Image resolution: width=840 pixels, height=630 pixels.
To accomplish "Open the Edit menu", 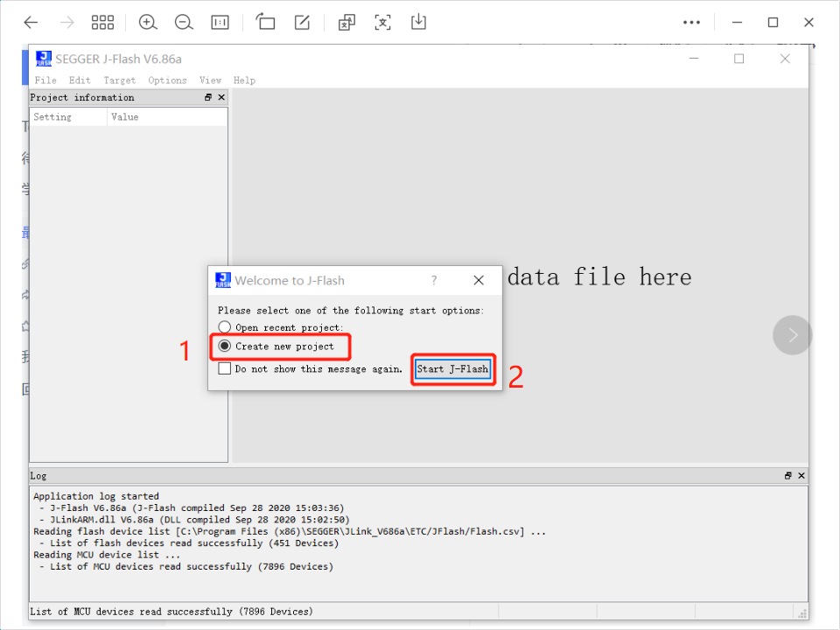I will [x=80, y=80].
